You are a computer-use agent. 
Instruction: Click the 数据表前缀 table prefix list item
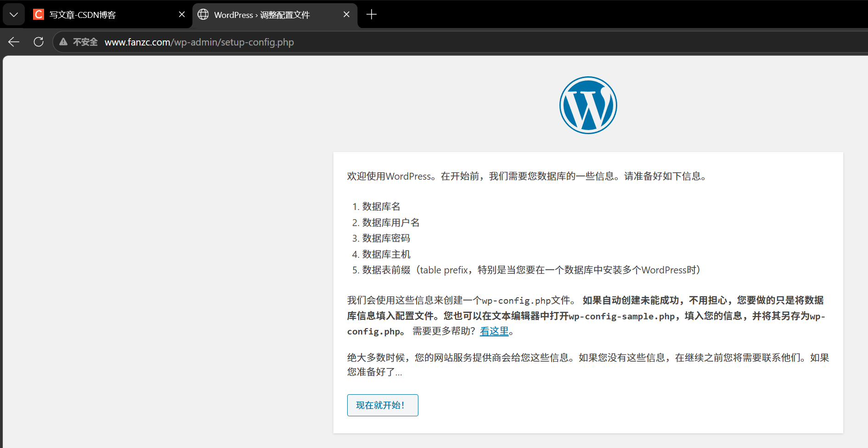click(x=531, y=270)
